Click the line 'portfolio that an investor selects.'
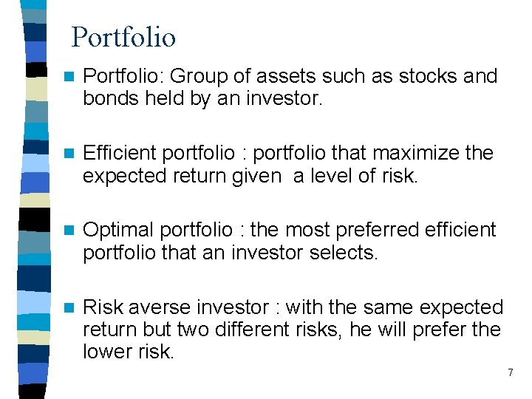532x399 pixels. pyautogui.click(x=231, y=253)
